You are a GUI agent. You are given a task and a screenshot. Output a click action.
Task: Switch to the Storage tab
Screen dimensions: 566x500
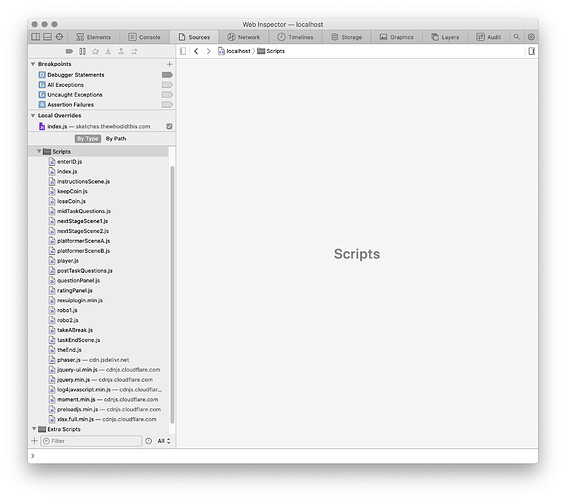pyautogui.click(x=347, y=37)
